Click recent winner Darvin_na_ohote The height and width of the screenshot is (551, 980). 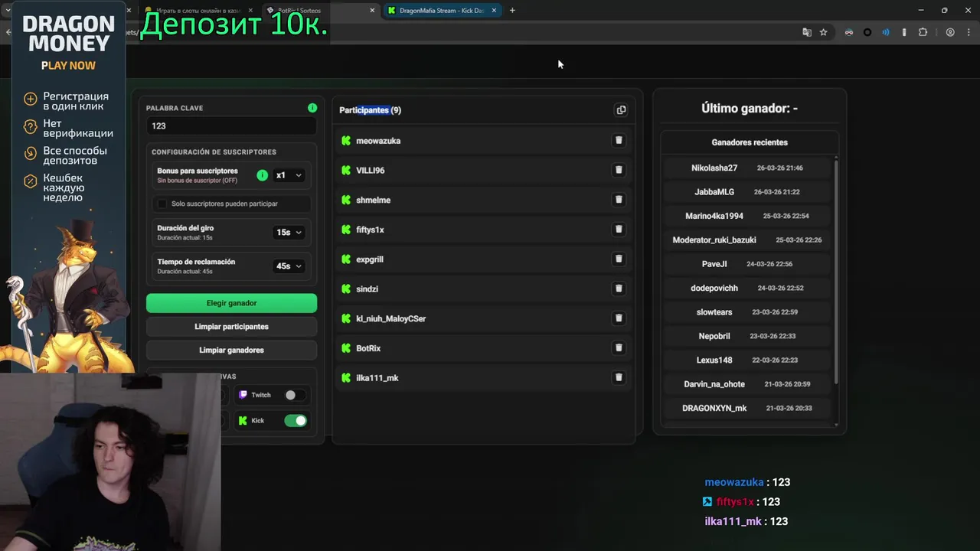(714, 384)
